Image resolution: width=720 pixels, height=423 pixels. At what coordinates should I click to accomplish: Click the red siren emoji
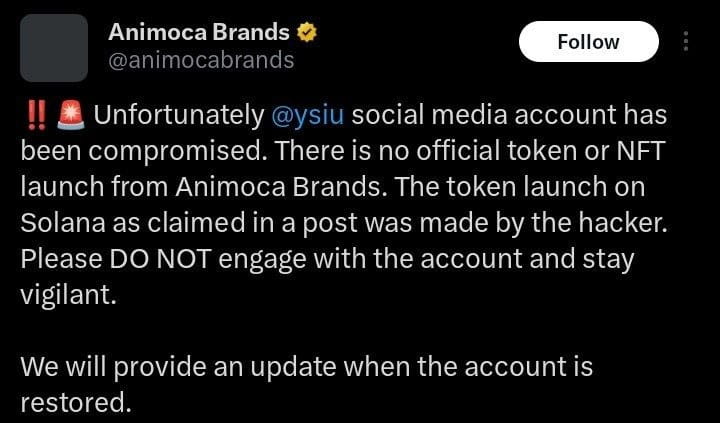point(69,115)
